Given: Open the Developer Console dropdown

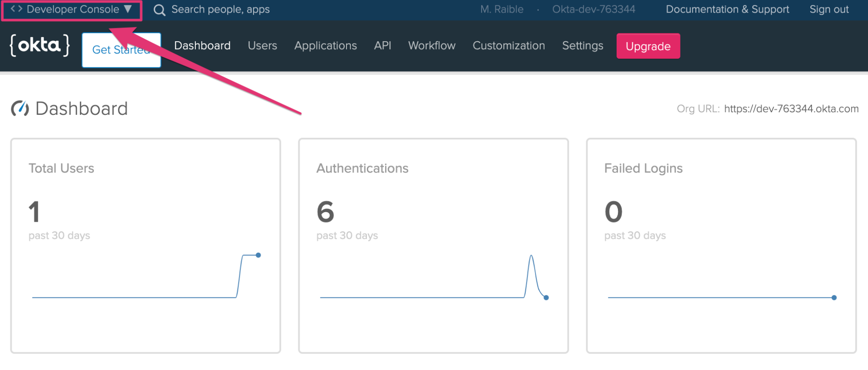Looking at the screenshot, I should click(x=72, y=10).
